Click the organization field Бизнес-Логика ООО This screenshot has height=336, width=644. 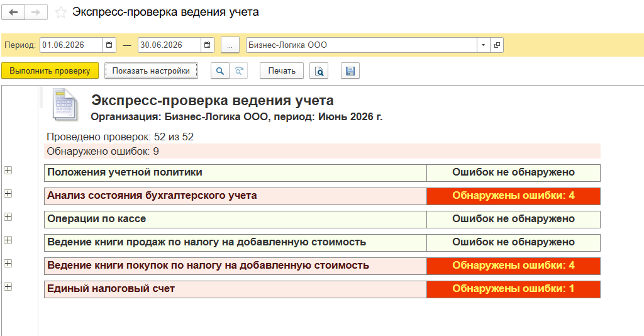coord(362,45)
